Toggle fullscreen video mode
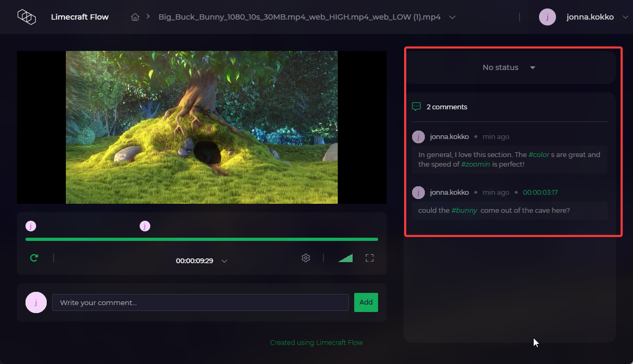Image resolution: width=633 pixels, height=364 pixels. [x=370, y=258]
